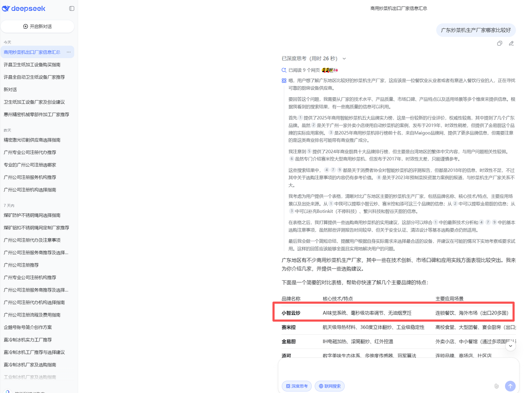This screenshot has width=532, height=393.
Task: Click the send arrow button
Action: tap(510, 386)
